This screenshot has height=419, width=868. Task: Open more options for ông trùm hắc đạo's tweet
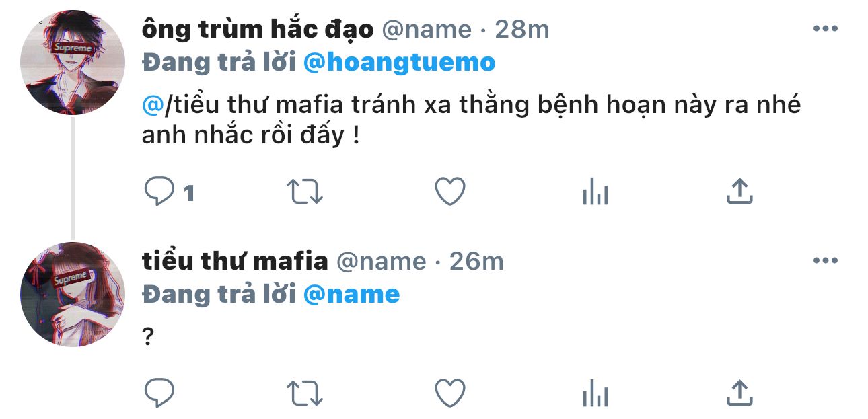825,28
